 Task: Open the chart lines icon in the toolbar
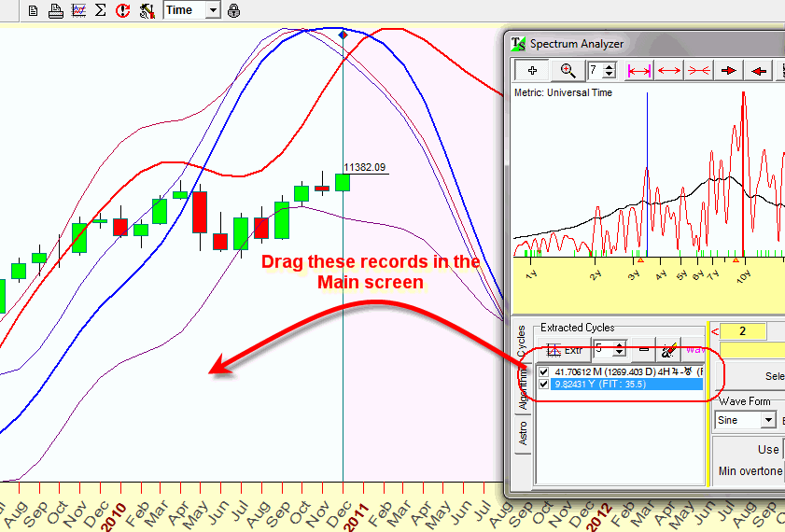(78, 10)
